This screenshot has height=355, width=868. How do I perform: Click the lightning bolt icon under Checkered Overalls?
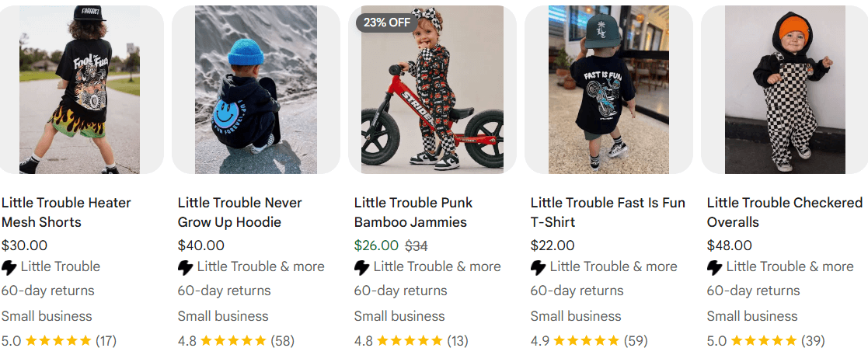click(715, 268)
